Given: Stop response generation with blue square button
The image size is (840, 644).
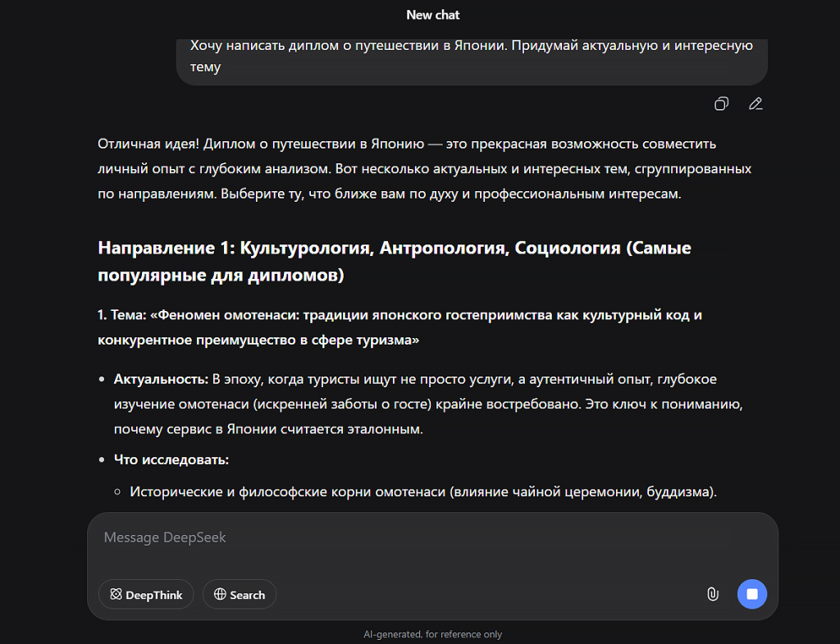Looking at the screenshot, I should pyautogui.click(x=751, y=594).
